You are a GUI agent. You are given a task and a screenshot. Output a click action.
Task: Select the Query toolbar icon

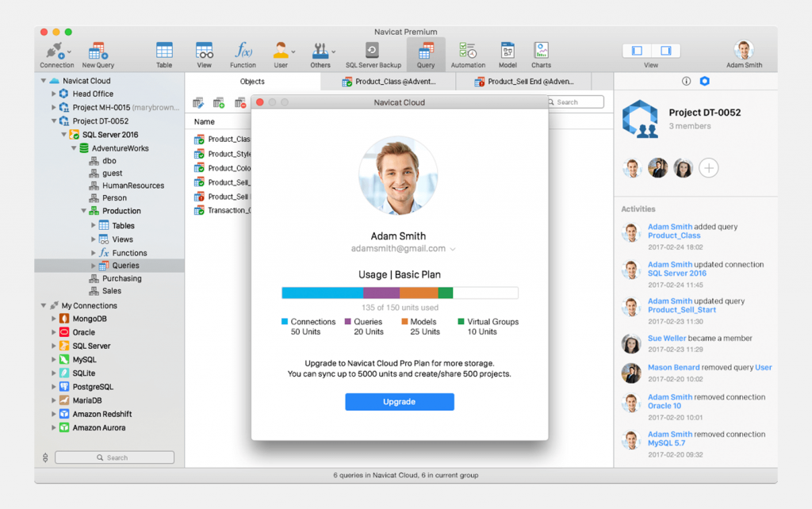(x=426, y=51)
